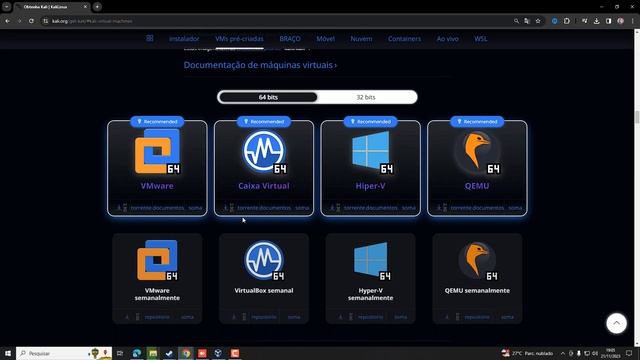The width and height of the screenshot is (640, 360).
Task: Show hidden system tray icons
Action: point(562,353)
